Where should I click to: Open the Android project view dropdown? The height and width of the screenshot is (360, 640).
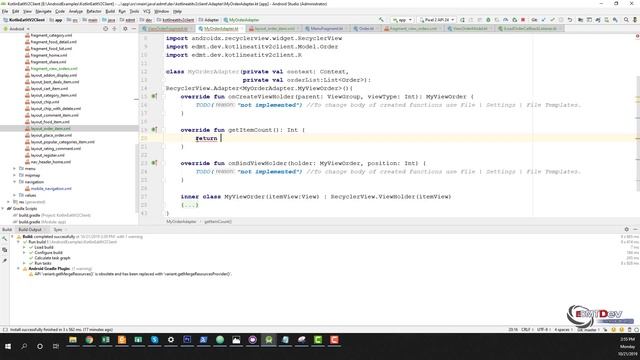(x=17, y=29)
